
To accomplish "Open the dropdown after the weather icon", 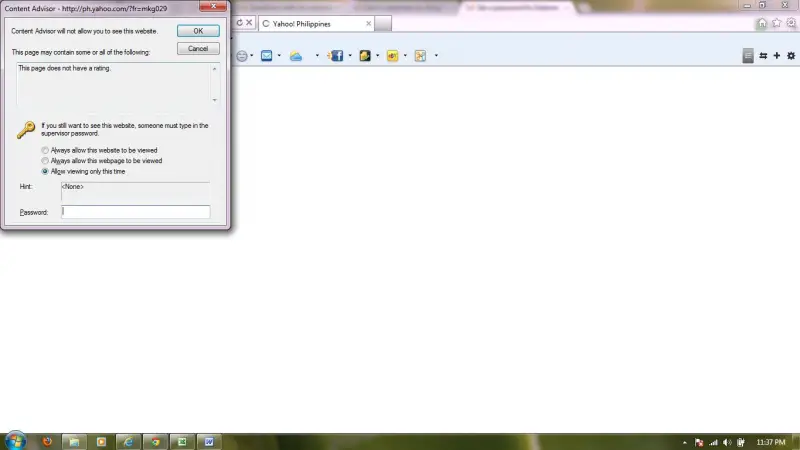I will point(317,56).
